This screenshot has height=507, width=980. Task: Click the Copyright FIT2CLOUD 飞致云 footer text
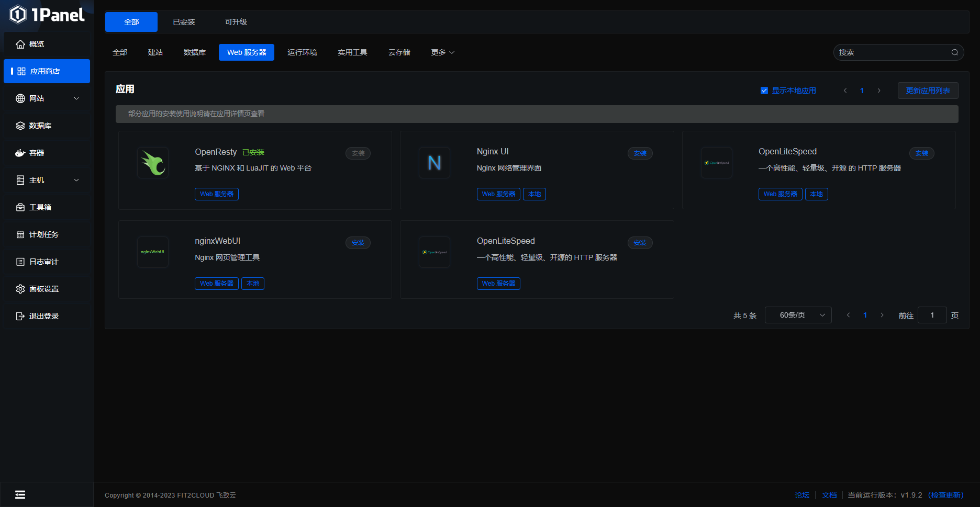170,495
